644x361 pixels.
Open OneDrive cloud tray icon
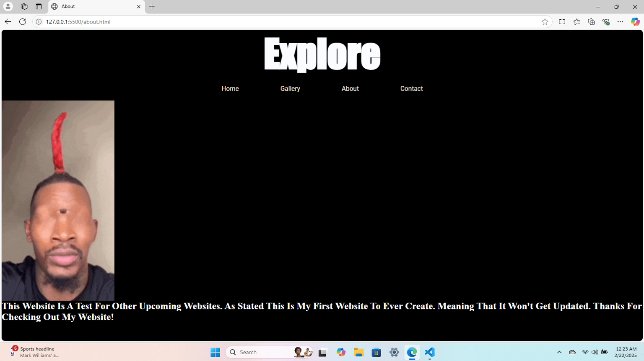coord(572,352)
